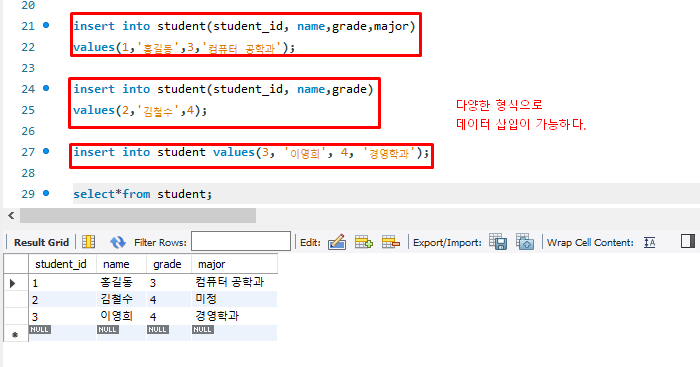Select the major cell 경영학과
Viewport: 700px width, 367px height.
234,316
